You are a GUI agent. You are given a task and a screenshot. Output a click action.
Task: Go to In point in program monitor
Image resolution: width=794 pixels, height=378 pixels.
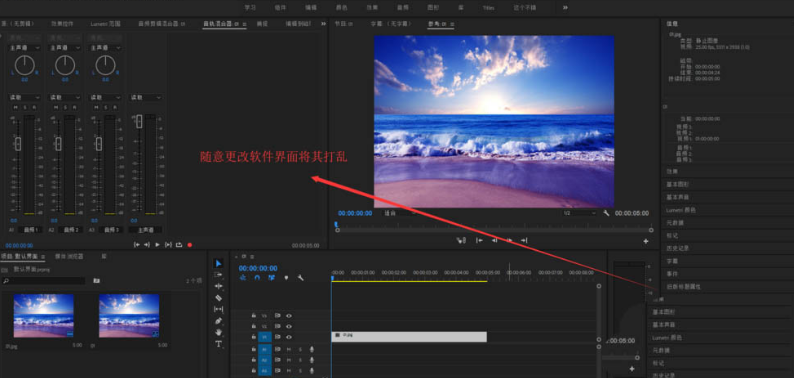pos(479,241)
